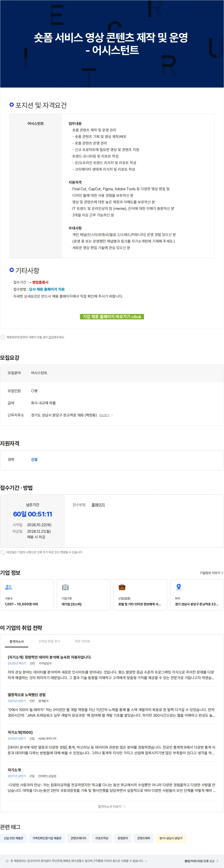
Task: Click the 콘텐츠에디터 tag
Action: tap(78, 838)
